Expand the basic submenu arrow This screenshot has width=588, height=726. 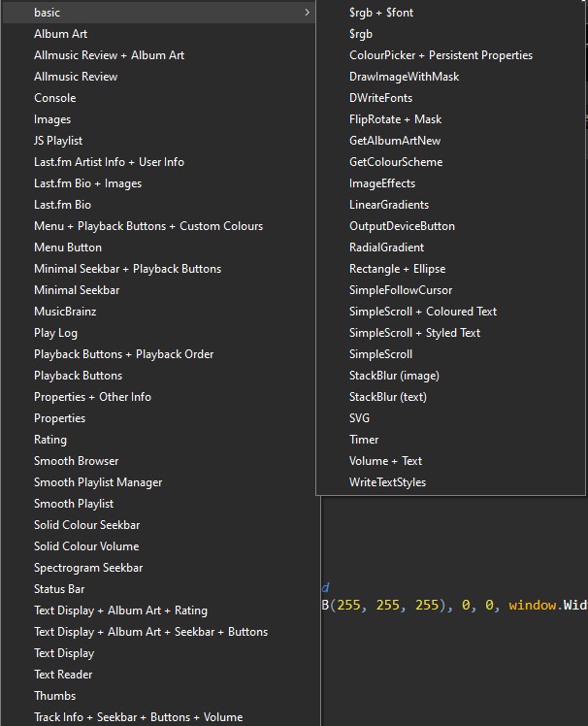pos(307,13)
